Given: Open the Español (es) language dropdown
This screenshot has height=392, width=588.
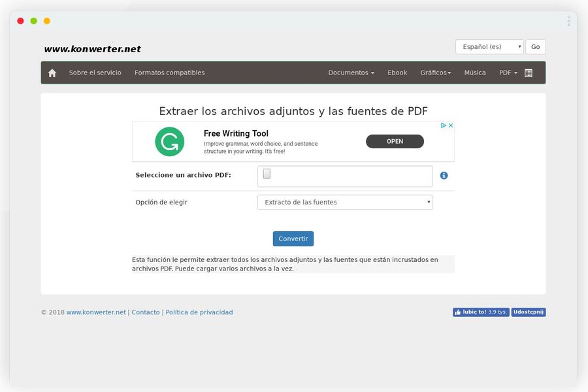Looking at the screenshot, I should tap(489, 47).
